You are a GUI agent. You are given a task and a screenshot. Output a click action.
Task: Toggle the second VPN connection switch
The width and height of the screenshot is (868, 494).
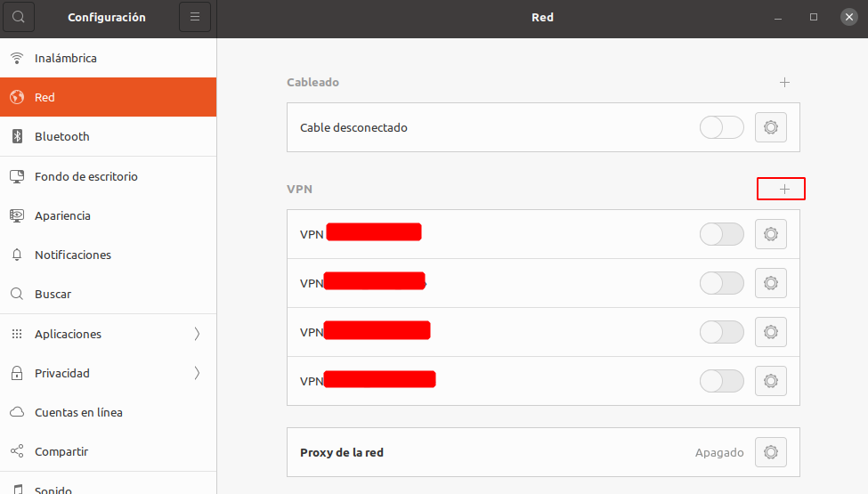point(722,283)
